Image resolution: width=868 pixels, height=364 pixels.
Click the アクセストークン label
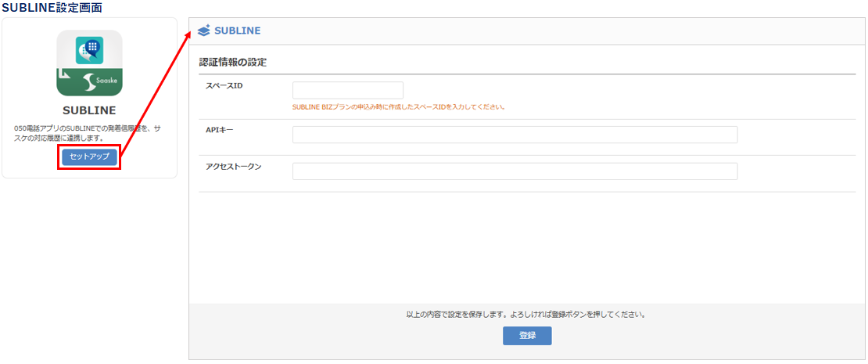point(233,167)
